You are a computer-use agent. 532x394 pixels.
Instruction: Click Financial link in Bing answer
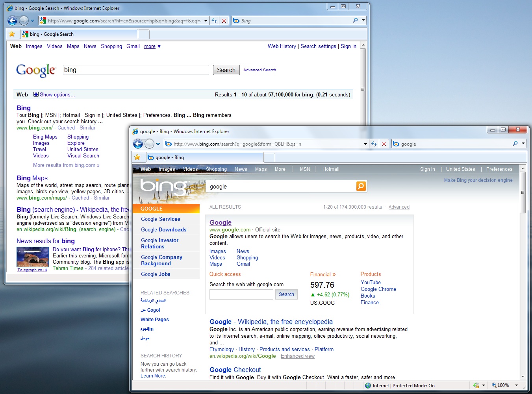coord(323,275)
